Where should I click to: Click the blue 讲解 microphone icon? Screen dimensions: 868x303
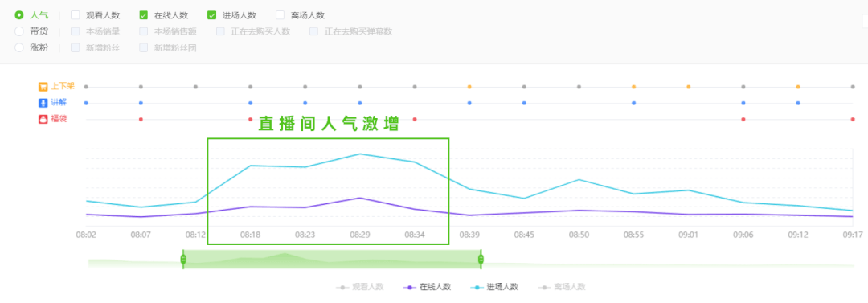(43, 103)
